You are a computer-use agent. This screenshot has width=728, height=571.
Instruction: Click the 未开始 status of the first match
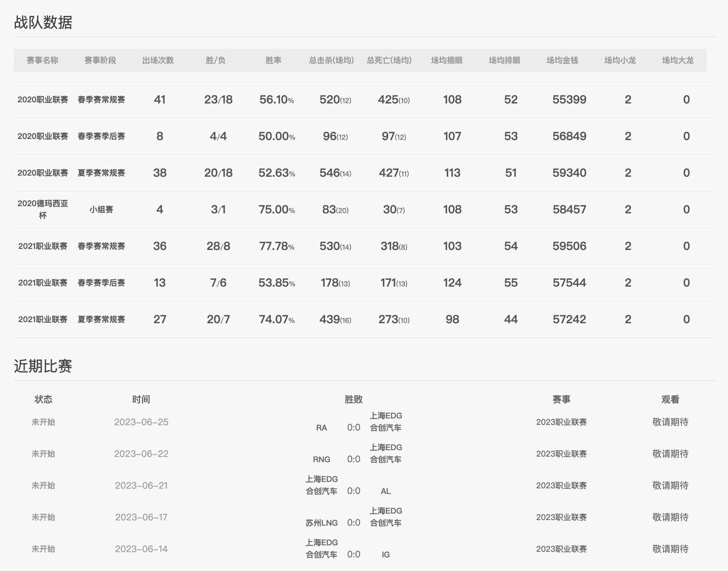coord(43,422)
